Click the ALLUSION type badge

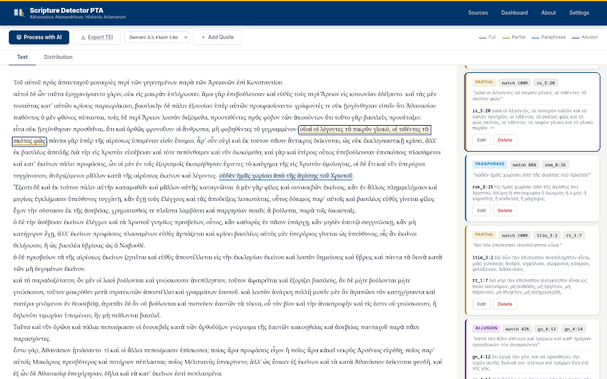486,328
